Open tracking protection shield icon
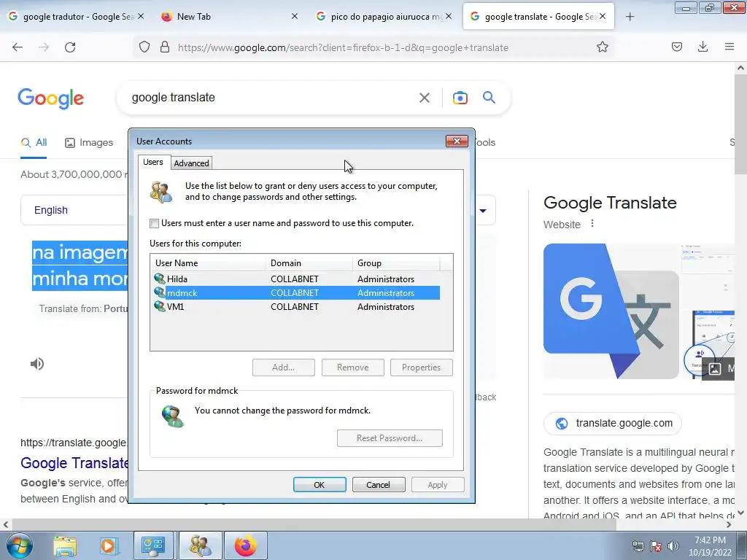Viewport: 747px width, 560px height. point(144,47)
